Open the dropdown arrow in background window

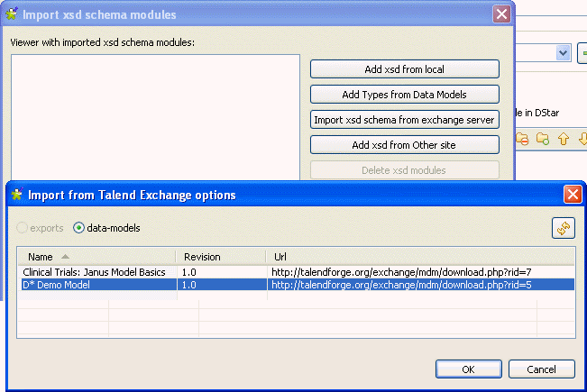pyautogui.click(x=563, y=53)
